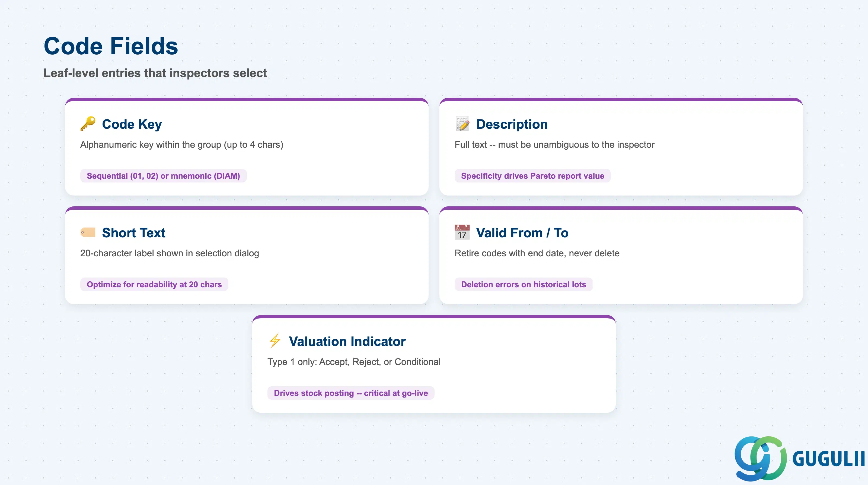
Task: Click the 'Deletion errors on historical lots' pill
Action: point(523,284)
